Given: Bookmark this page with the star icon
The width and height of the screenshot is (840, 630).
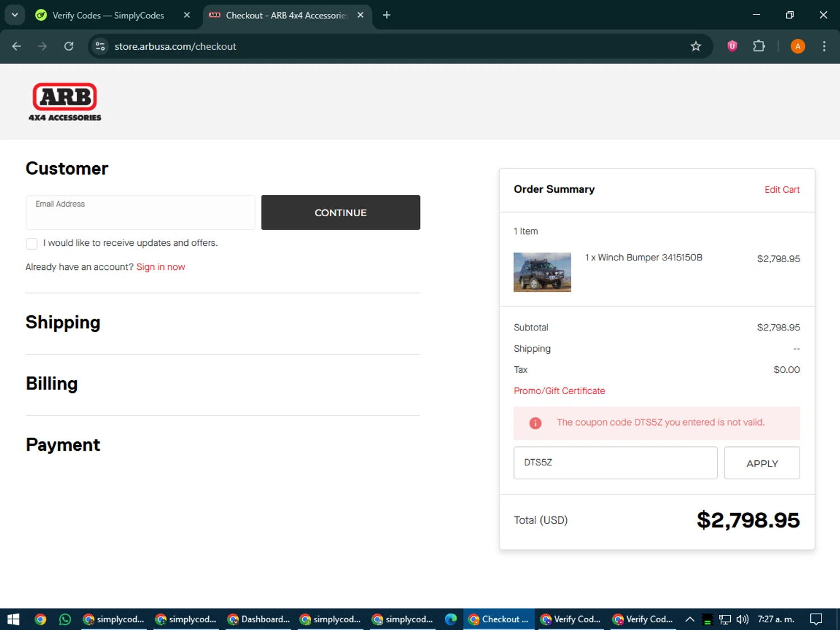Looking at the screenshot, I should point(696,46).
